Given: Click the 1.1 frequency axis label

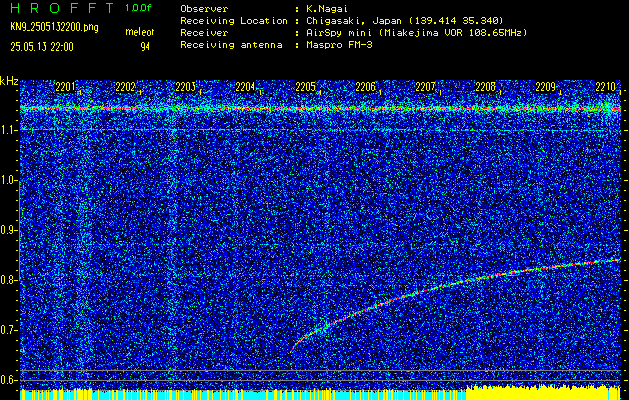Looking at the screenshot, I should (8, 130).
